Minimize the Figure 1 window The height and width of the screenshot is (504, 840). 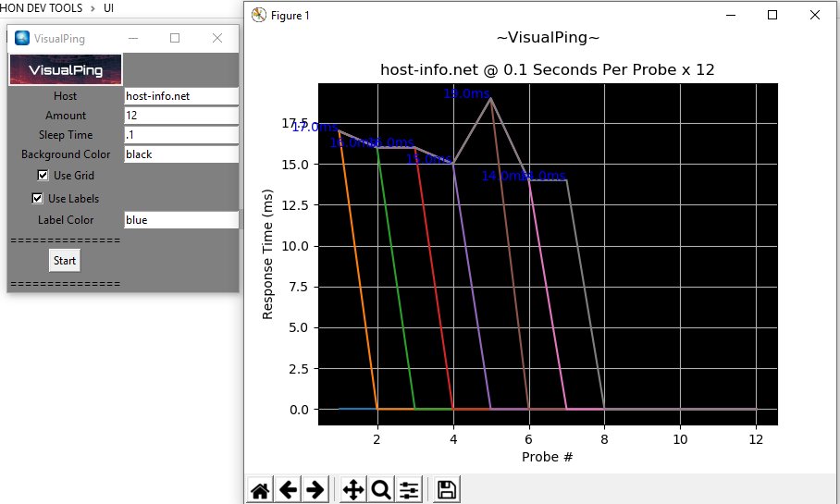pyautogui.click(x=731, y=15)
